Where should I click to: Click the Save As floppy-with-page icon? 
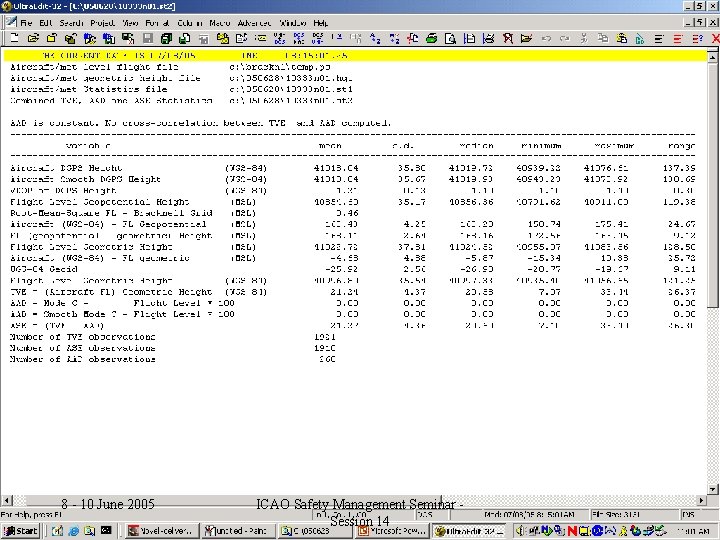pyautogui.click(x=185, y=39)
